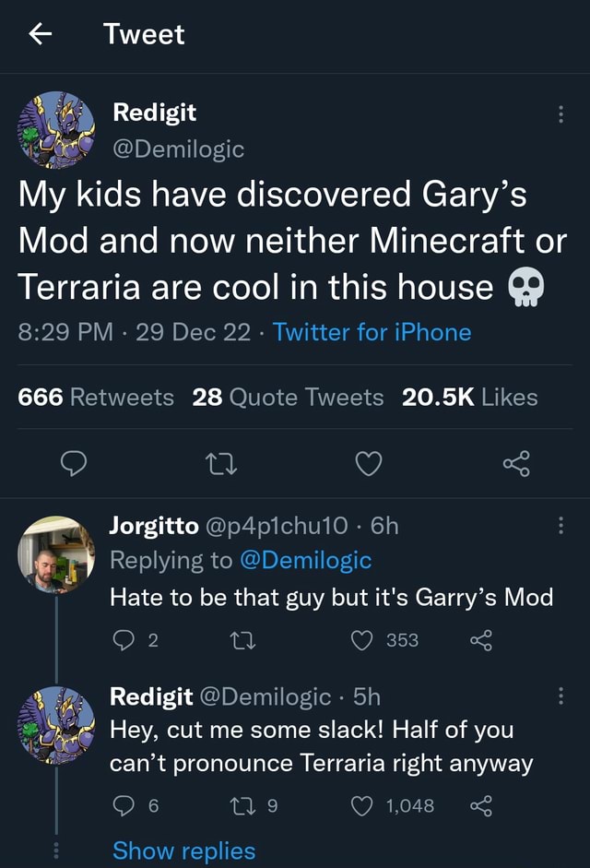Open Jorgitto's profile picture
This screenshot has height=868, width=590.
59,553
